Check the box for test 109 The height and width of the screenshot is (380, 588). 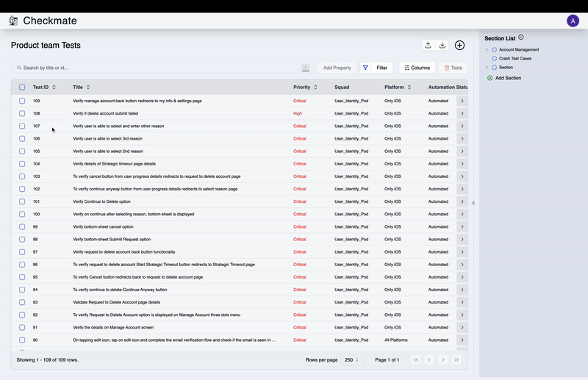22,101
